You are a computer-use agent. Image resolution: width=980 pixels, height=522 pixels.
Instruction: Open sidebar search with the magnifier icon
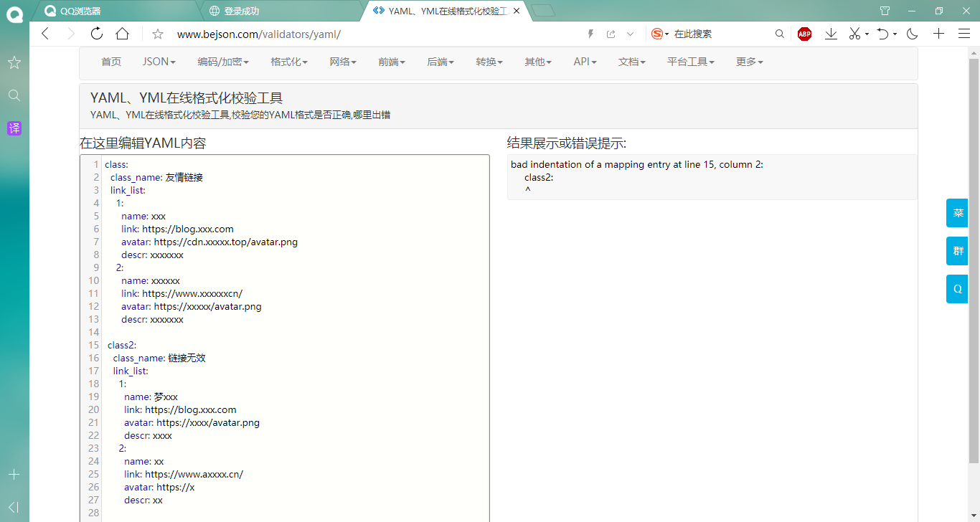pos(14,95)
